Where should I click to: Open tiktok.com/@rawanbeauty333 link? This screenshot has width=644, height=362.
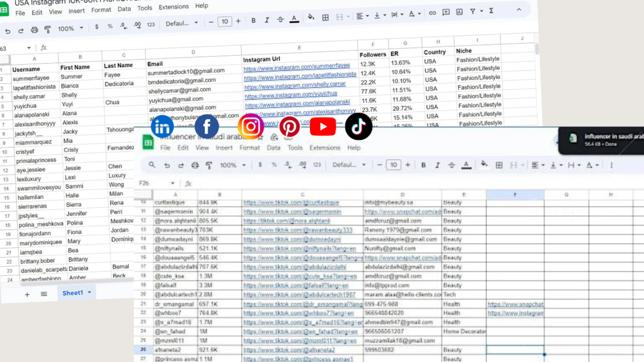point(298,230)
